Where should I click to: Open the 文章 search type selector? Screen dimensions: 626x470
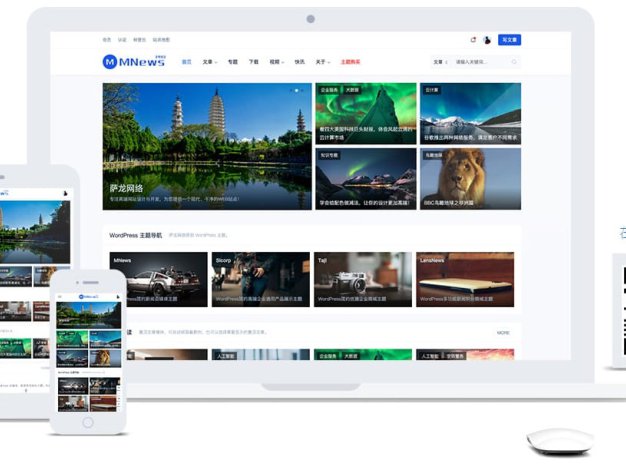click(x=440, y=62)
